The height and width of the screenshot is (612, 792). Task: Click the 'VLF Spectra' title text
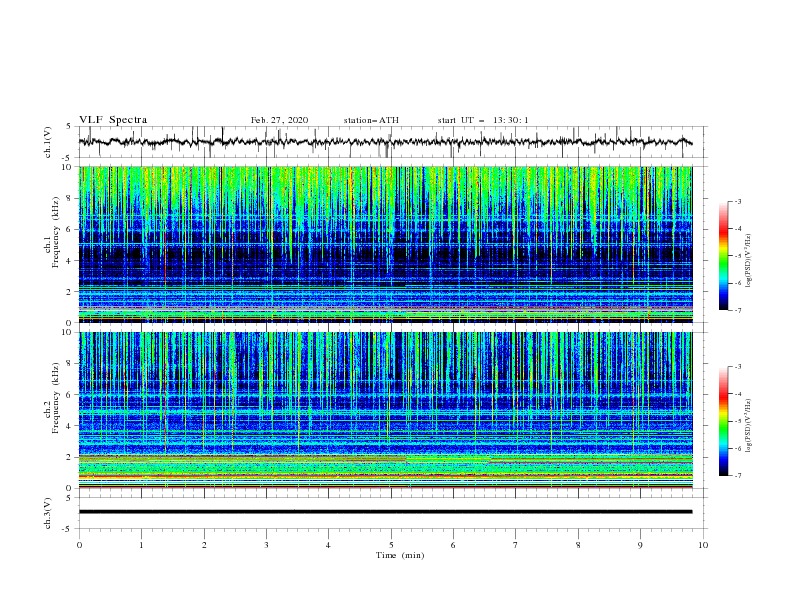tap(113, 120)
